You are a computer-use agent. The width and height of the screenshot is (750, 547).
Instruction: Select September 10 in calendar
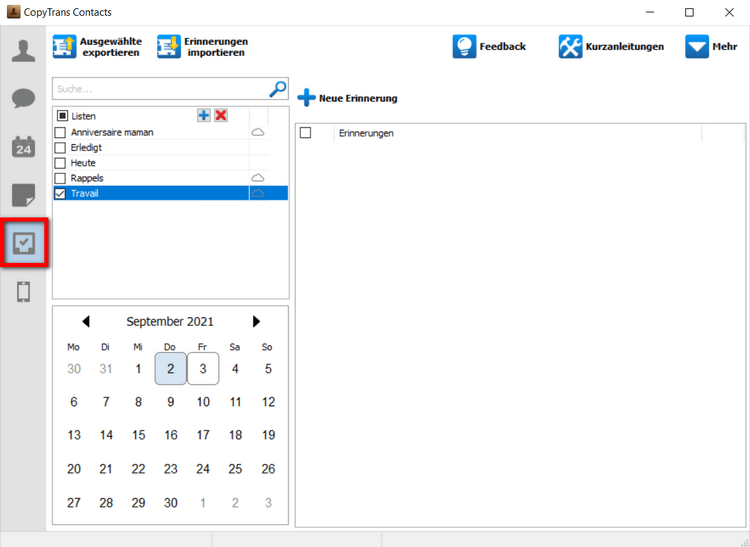(x=203, y=402)
